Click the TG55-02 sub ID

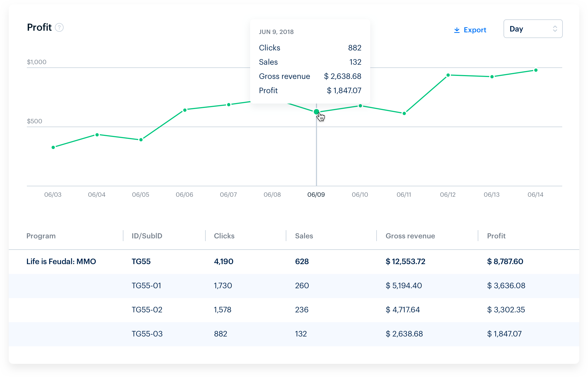tap(147, 310)
